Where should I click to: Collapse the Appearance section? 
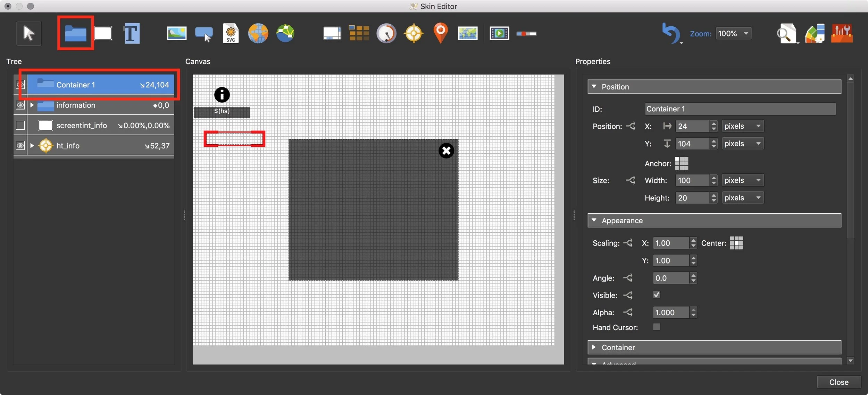click(x=594, y=220)
